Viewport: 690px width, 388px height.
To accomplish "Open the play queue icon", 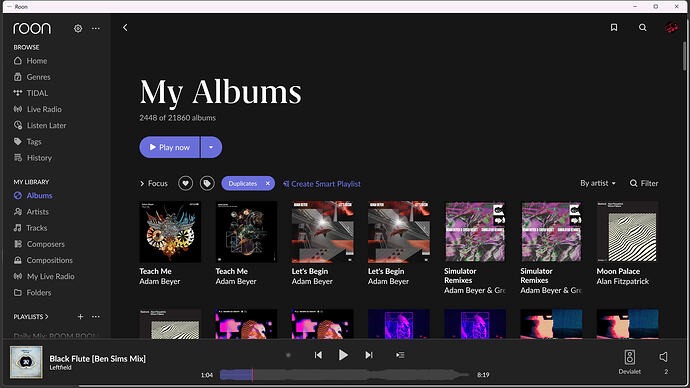I will [x=400, y=355].
